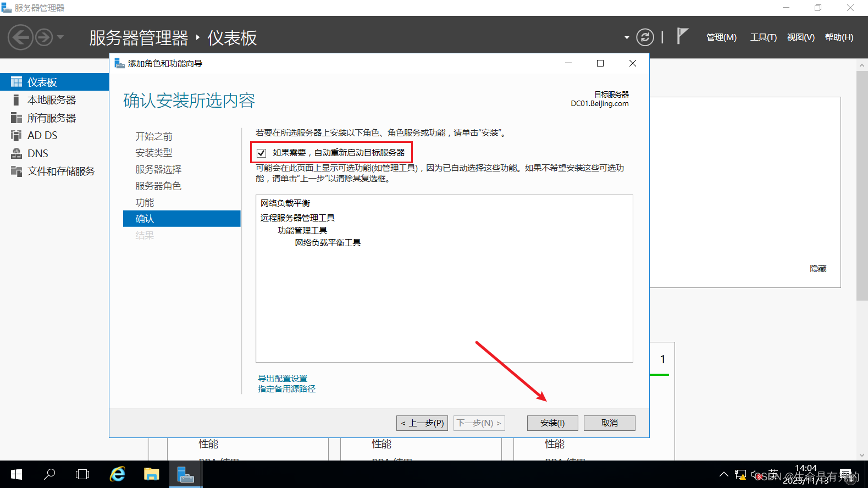Viewport: 868px width, 488px height.
Task: Open File Explorer from taskbar
Action: (151, 474)
